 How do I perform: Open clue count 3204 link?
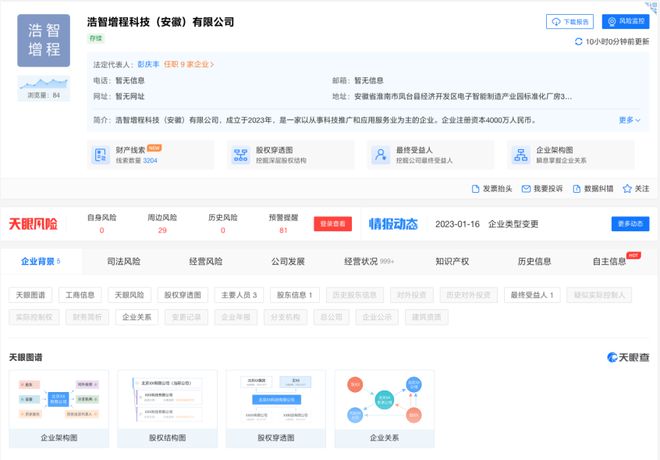(150, 160)
